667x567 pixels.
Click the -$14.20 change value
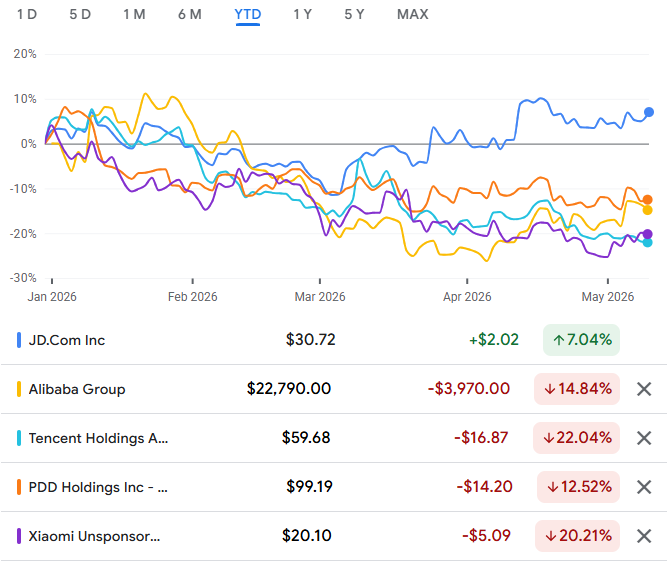point(485,487)
